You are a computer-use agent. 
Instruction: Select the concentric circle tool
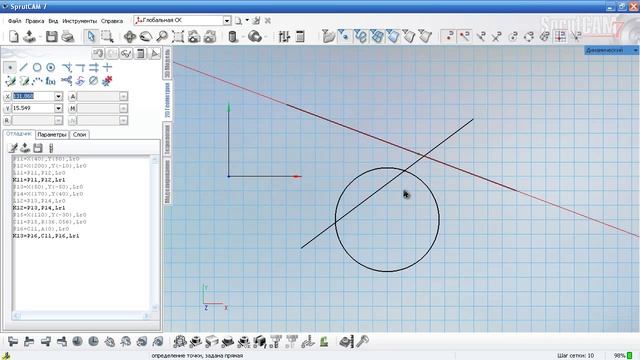(x=51, y=67)
